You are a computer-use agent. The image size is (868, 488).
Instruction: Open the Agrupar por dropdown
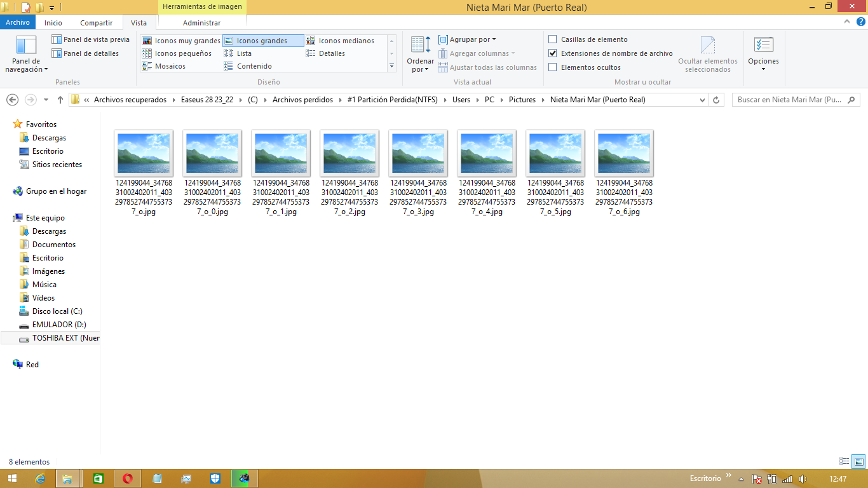click(x=468, y=39)
